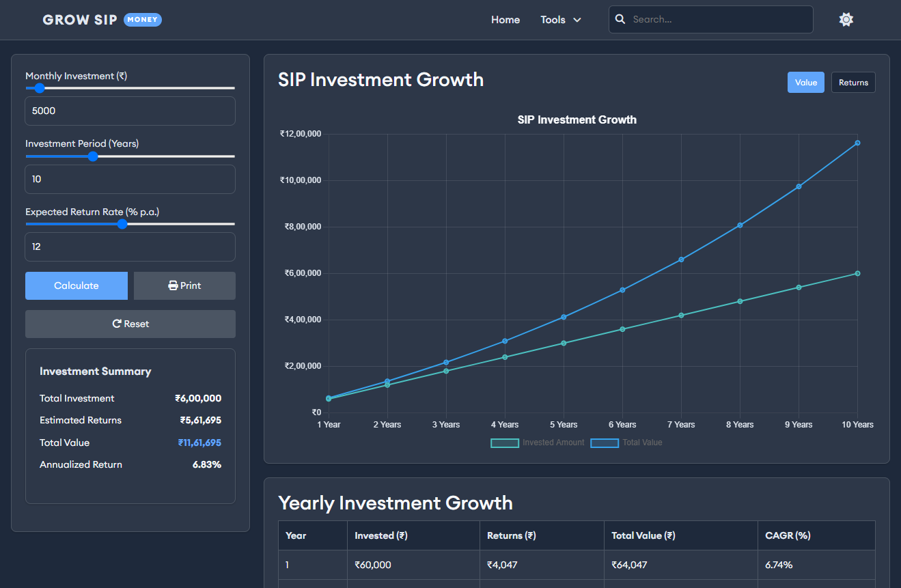
Task: Adjust the Expected Return Rate slider
Action: pos(121,223)
